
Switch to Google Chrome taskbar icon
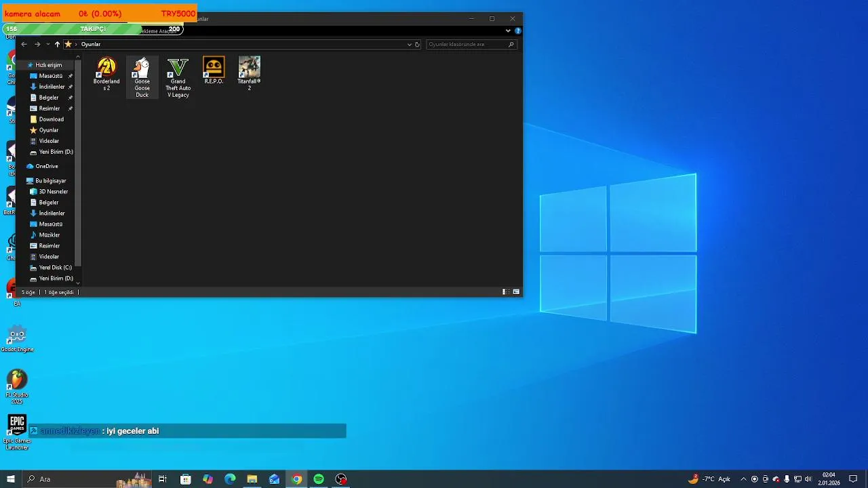pyautogui.click(x=296, y=479)
